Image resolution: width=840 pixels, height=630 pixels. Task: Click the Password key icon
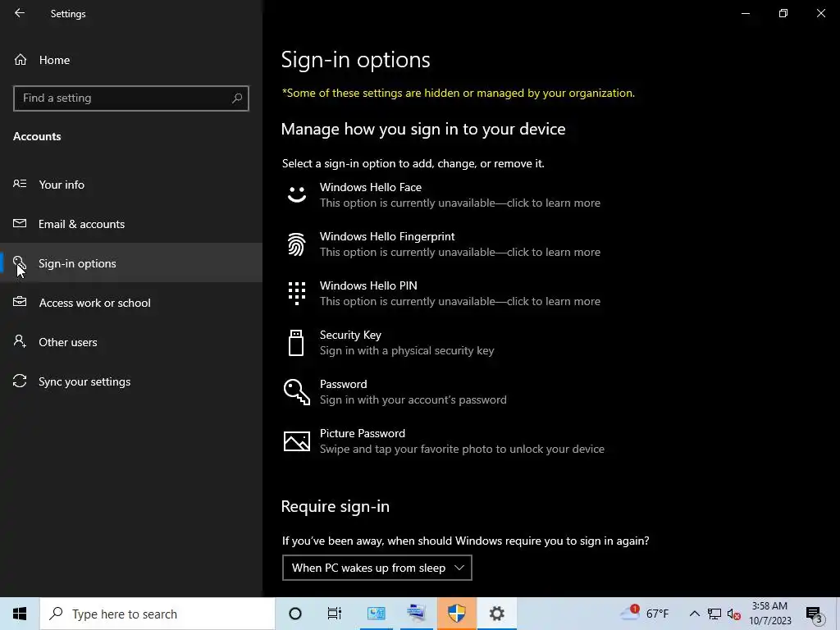(297, 392)
